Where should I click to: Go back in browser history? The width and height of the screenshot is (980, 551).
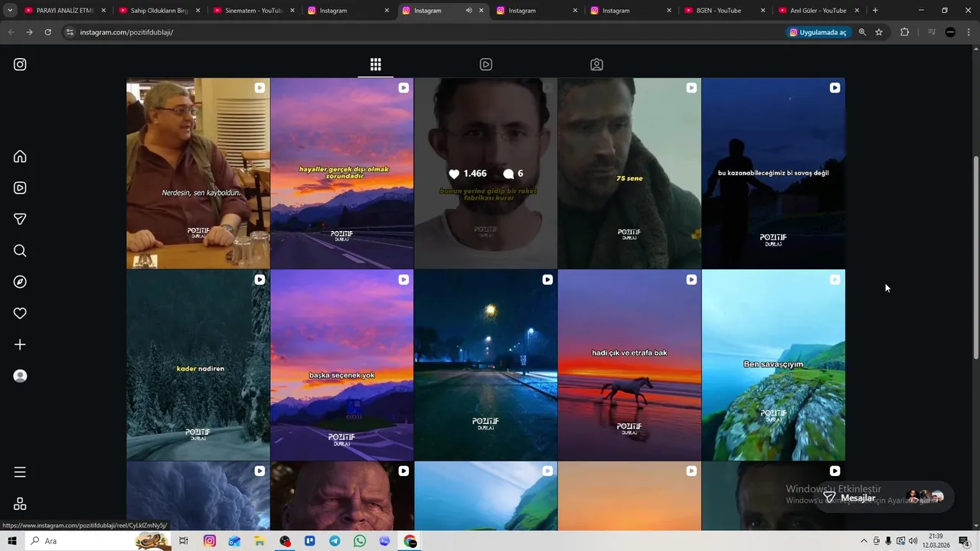[x=11, y=32]
